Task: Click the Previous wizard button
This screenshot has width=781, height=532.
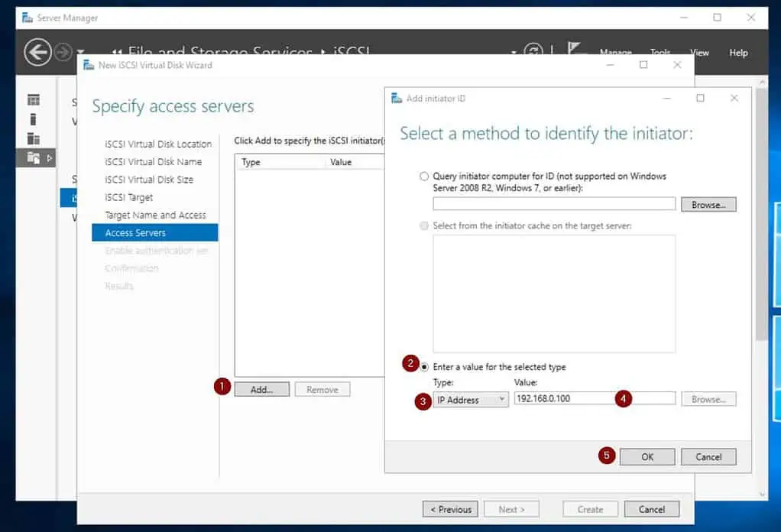Action: 450,509
